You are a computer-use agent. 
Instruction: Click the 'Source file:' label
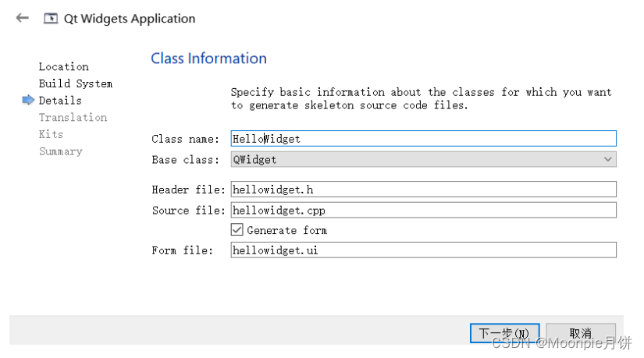click(x=189, y=211)
